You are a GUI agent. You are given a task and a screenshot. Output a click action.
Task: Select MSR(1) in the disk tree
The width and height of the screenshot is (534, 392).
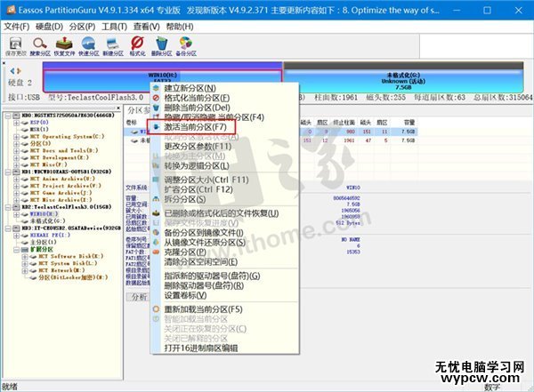pyautogui.click(x=39, y=129)
